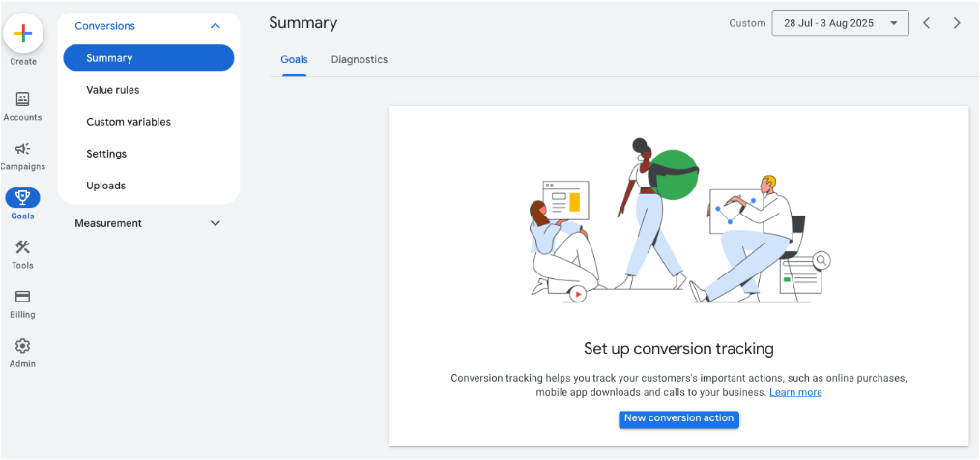Switch to the Goals tab
The height and width of the screenshot is (460, 980).
click(x=295, y=59)
